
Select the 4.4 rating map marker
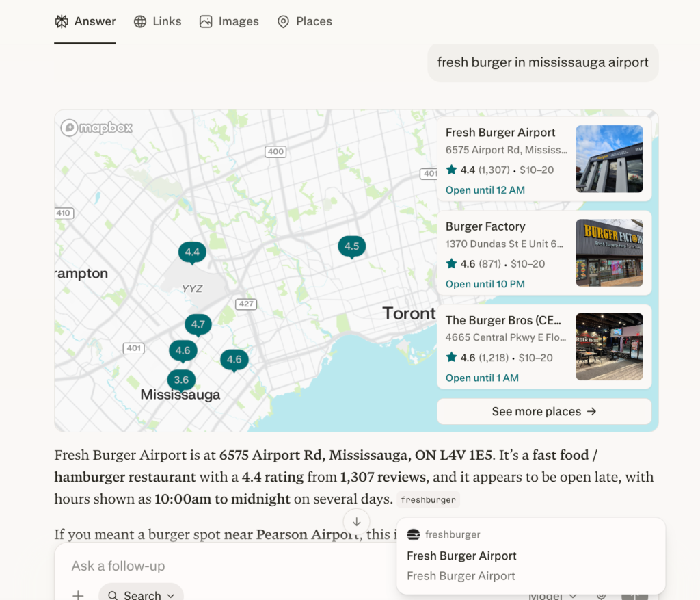[x=192, y=252]
